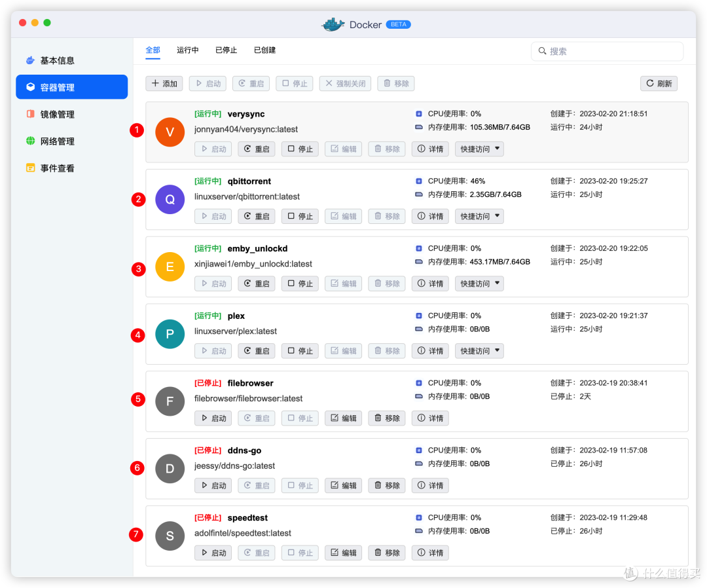Select the image name jonnyan404/verysync:latest
707x588 pixels.
coord(246,130)
